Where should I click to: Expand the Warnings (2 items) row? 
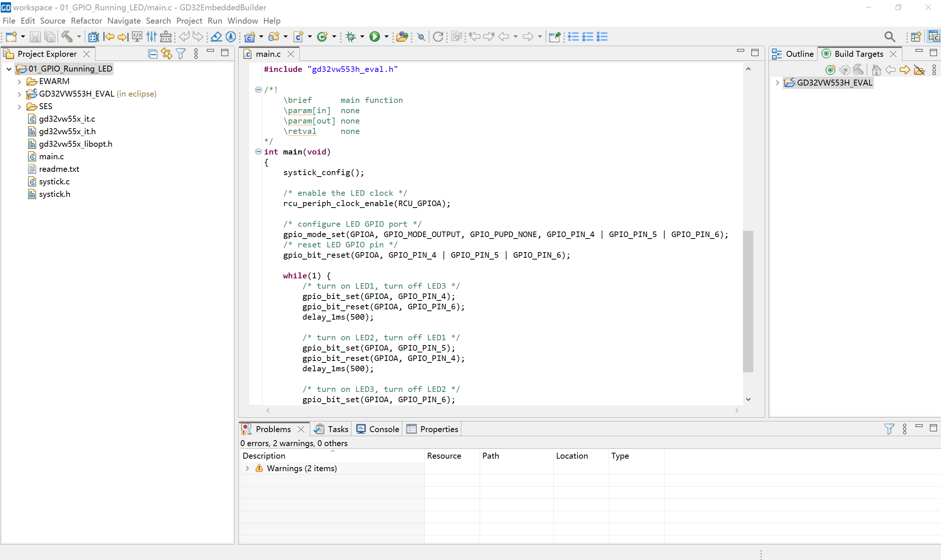click(x=247, y=468)
